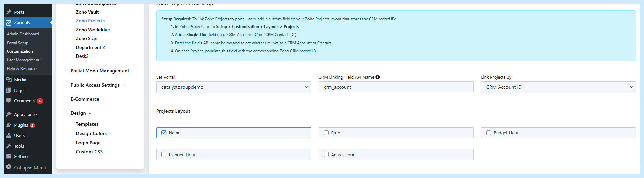This screenshot has height=178, width=644.
Task: Click Collapse Menu text
Action: (x=30, y=168)
